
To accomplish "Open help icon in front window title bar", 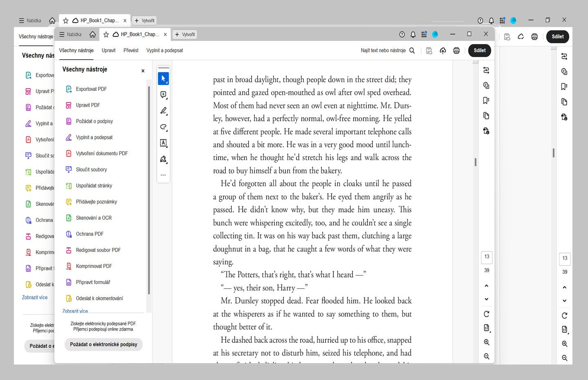I will pyautogui.click(x=402, y=34).
